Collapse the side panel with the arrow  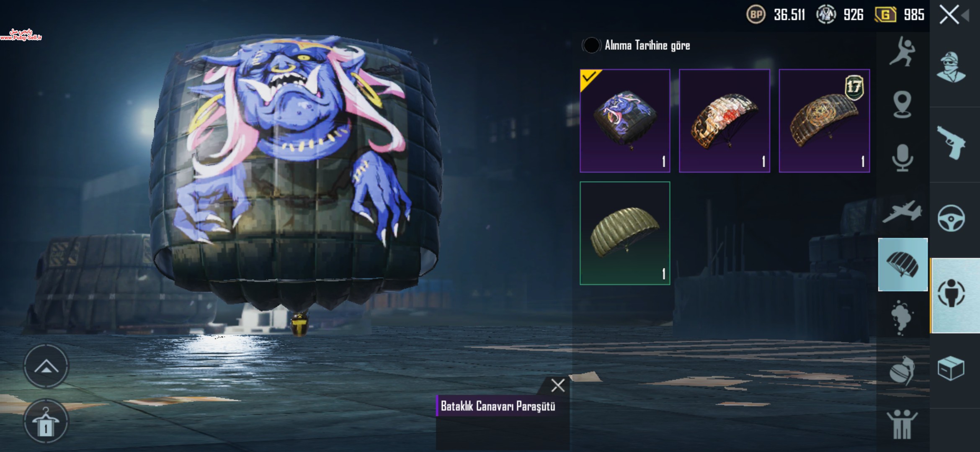[965, 16]
